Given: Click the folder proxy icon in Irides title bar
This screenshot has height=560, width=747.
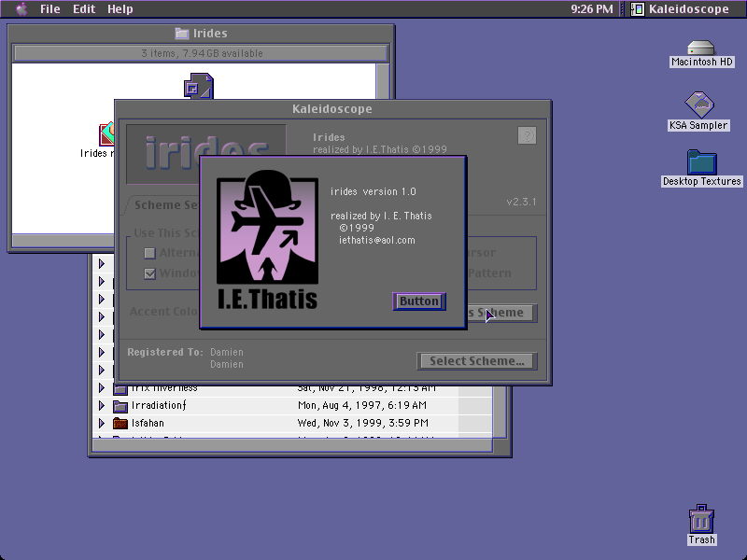Looking at the screenshot, I should pyautogui.click(x=181, y=34).
